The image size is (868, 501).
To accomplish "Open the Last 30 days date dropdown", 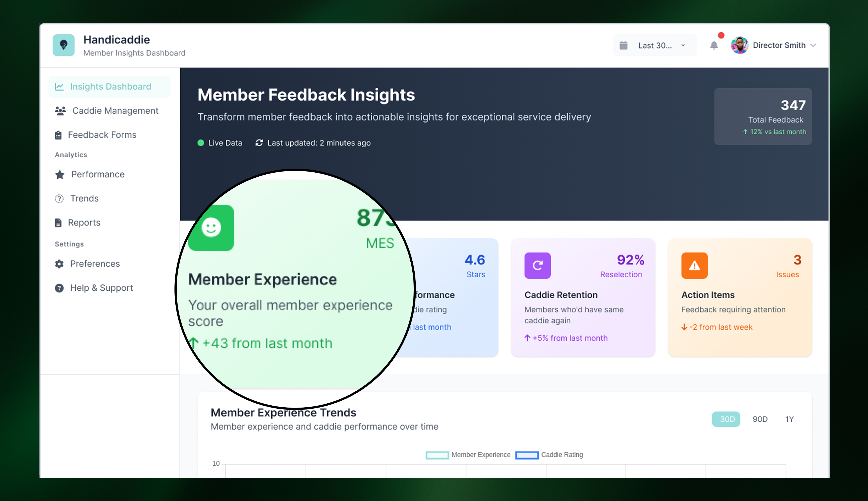I will 654,45.
